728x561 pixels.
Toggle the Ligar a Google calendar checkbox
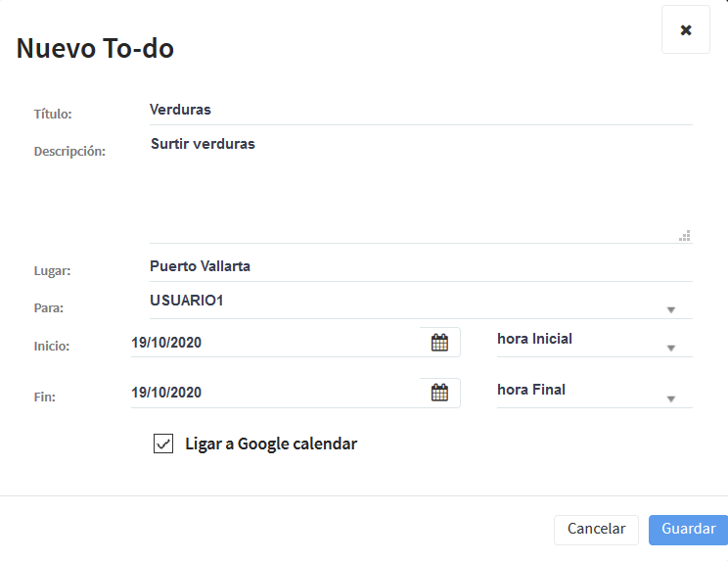click(163, 444)
